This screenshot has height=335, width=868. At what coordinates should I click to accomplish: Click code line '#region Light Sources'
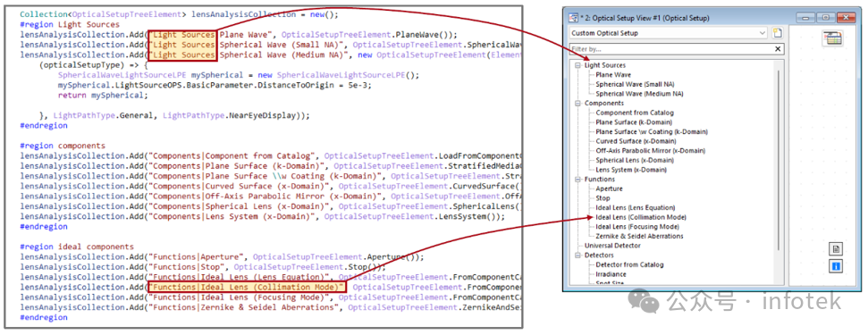(70, 24)
